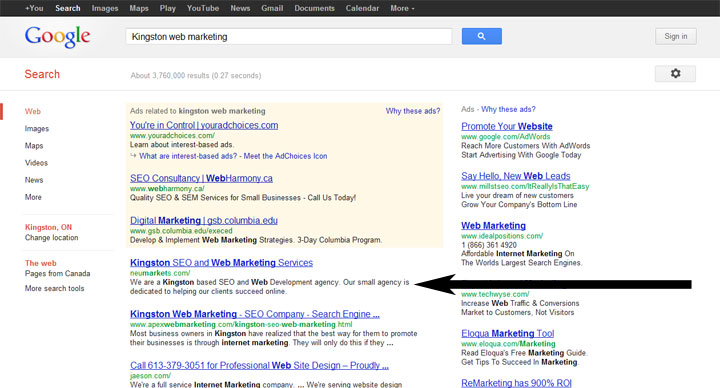Open Gmail in the top bar

coord(272,8)
